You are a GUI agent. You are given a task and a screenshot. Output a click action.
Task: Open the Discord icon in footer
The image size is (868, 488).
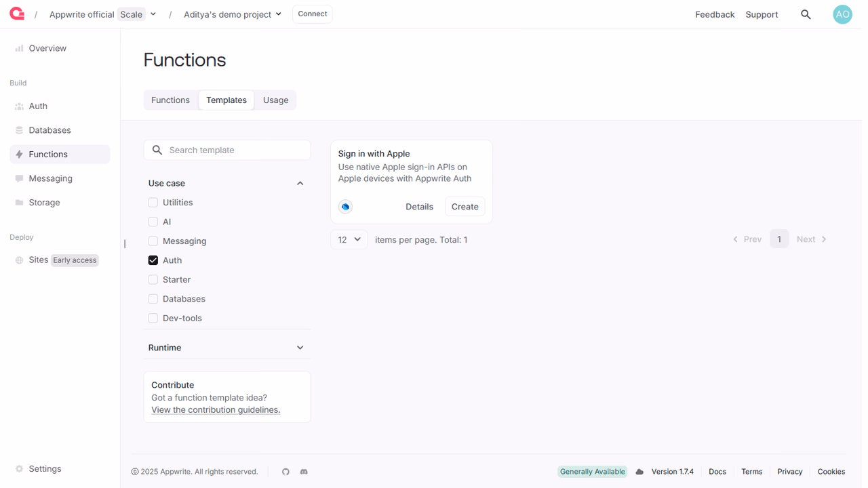click(x=304, y=472)
